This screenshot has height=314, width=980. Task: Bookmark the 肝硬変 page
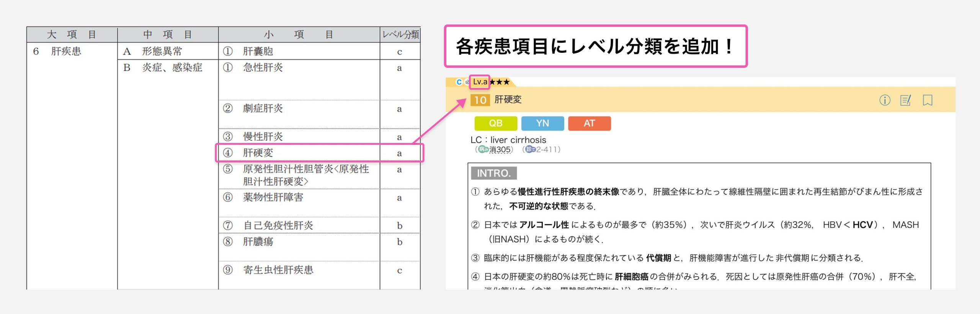(927, 100)
